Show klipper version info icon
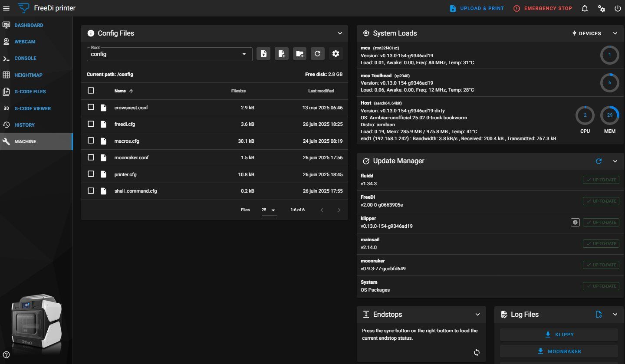 pyautogui.click(x=575, y=222)
